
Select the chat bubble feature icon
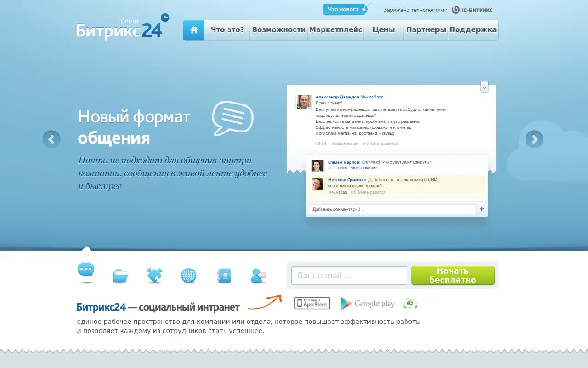tap(86, 272)
